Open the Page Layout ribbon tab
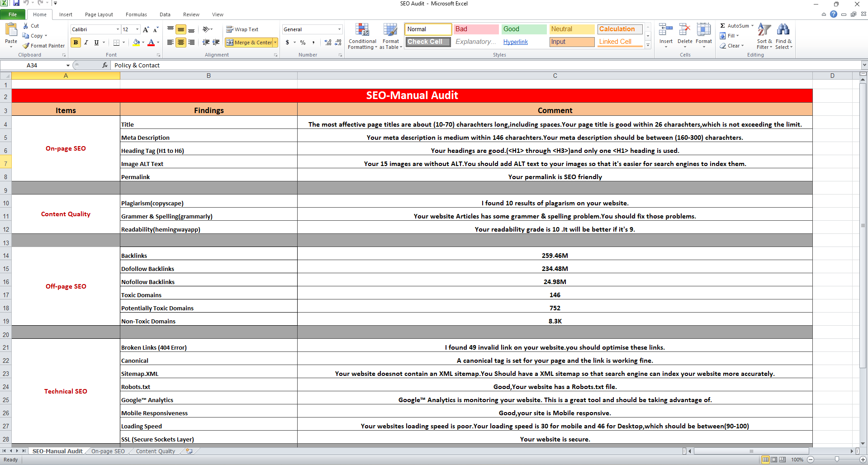Viewport: 868px width, 465px height. 99,14
